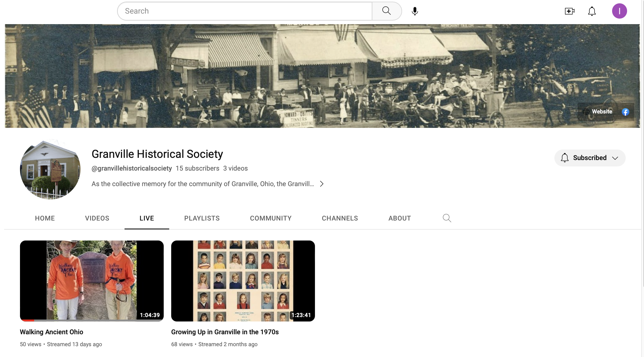Click the Granville Historical Society profile picture
The image size is (644, 357).
pyautogui.click(x=50, y=169)
